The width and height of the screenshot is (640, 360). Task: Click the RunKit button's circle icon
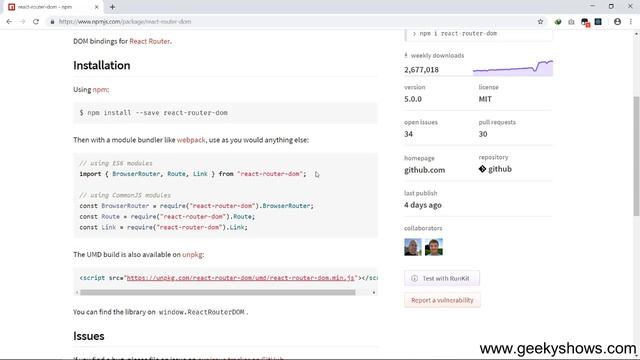[x=414, y=278]
